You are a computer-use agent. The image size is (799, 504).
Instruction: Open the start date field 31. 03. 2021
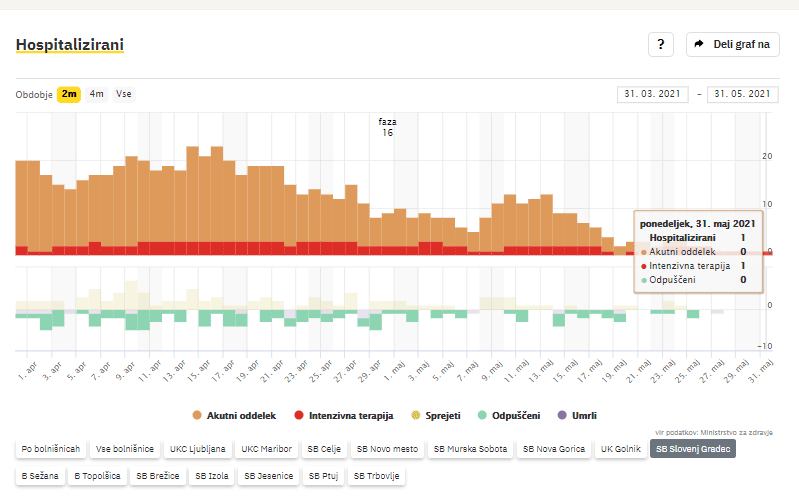[x=654, y=94]
